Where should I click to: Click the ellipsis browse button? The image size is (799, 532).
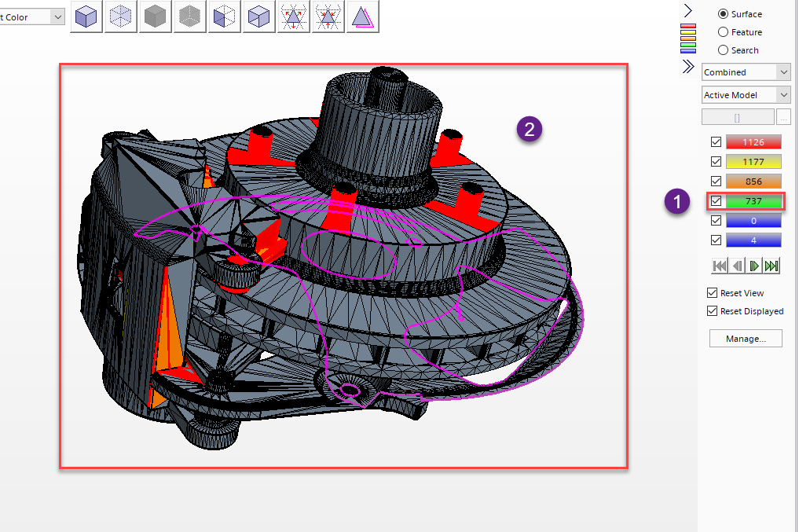pyautogui.click(x=783, y=117)
